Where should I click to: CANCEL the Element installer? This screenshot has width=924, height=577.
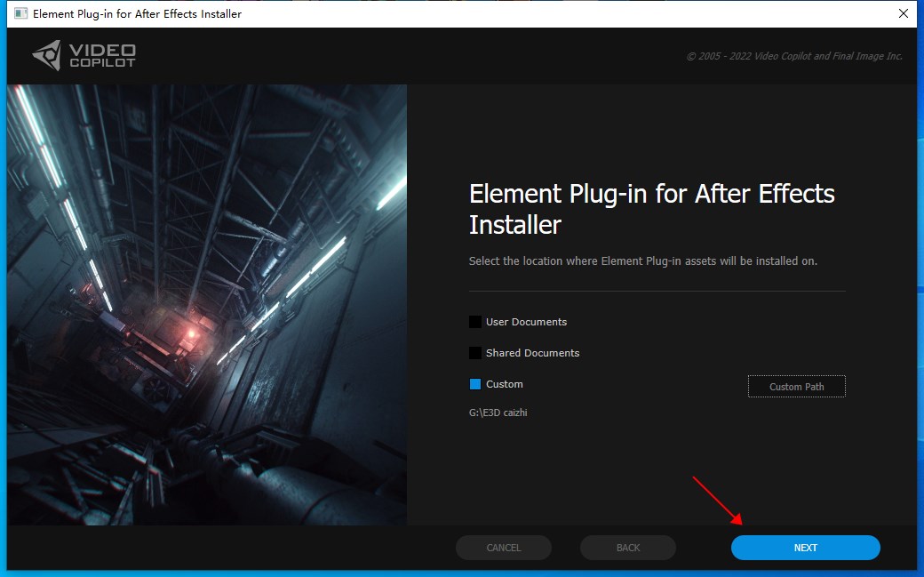pos(504,548)
